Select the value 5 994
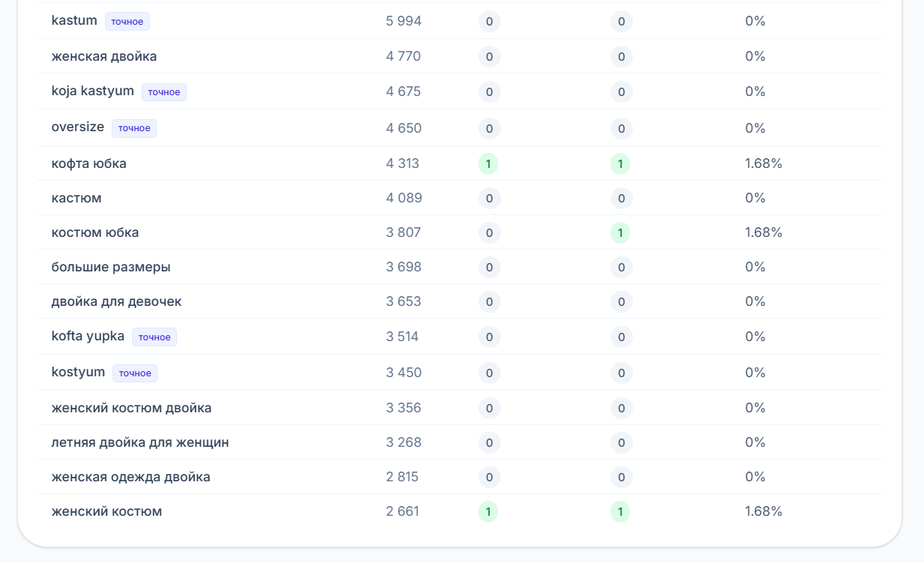The image size is (924, 563). tap(403, 21)
